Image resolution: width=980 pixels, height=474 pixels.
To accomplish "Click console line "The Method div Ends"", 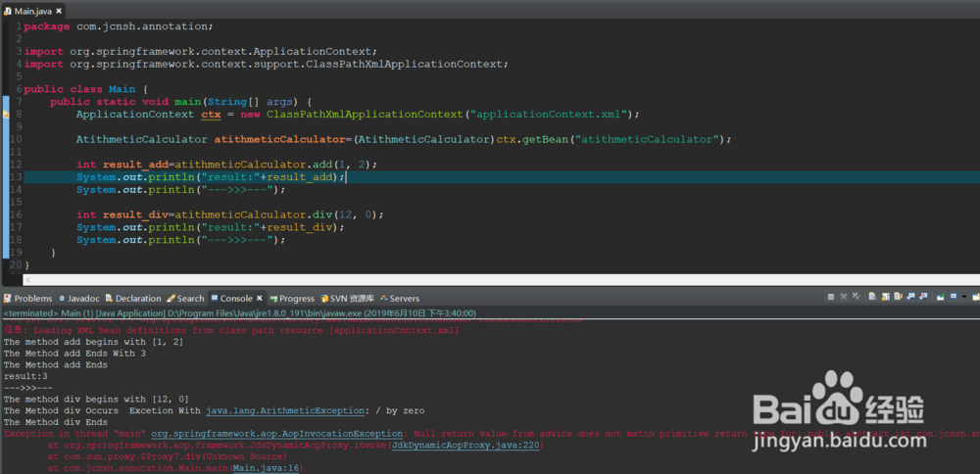I will 55,422.
